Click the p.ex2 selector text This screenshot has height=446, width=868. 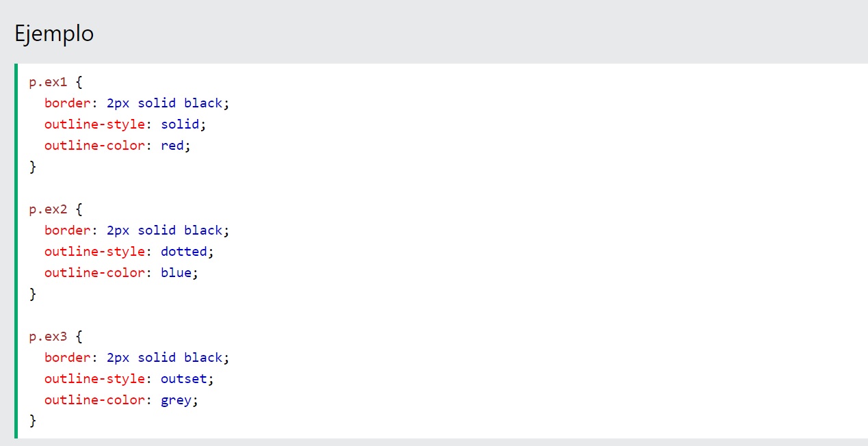tap(48, 209)
